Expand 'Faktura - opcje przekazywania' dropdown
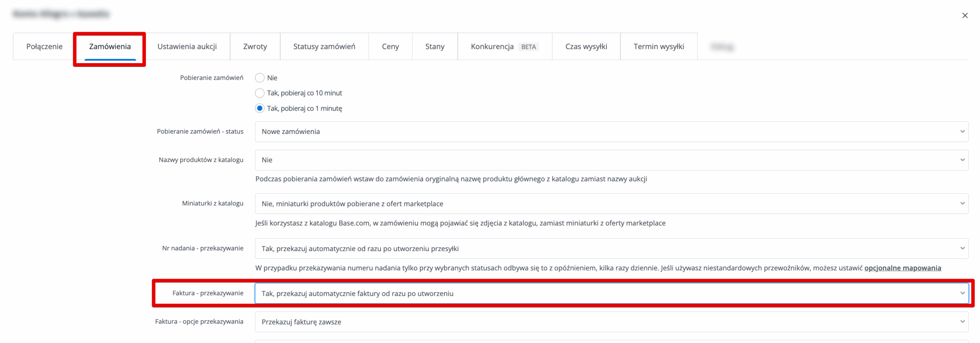980x343 pixels. point(611,322)
